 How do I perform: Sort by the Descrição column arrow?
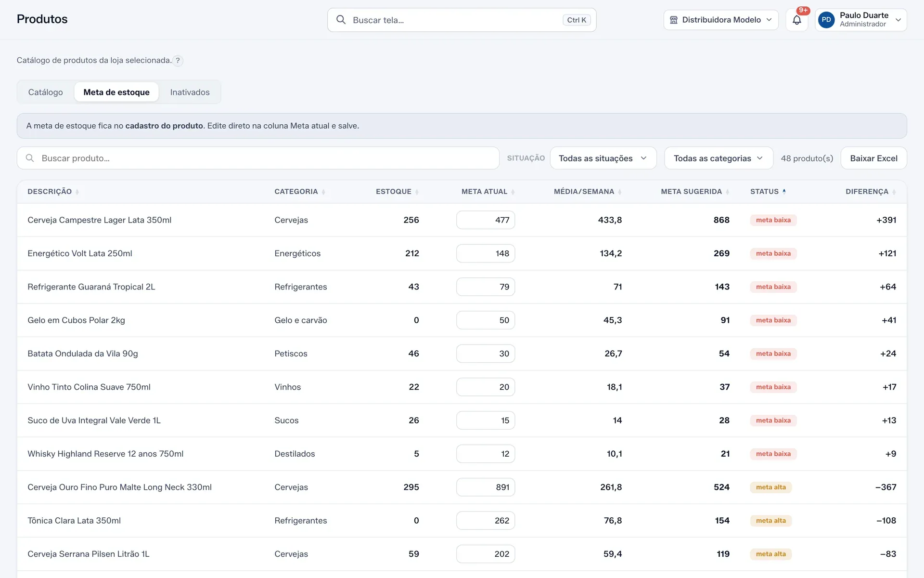(x=77, y=192)
